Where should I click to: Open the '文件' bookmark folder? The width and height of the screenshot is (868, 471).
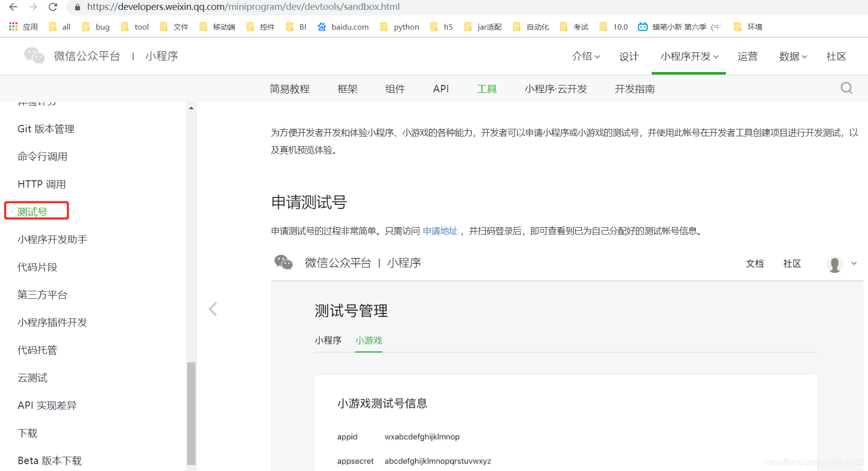(x=174, y=27)
